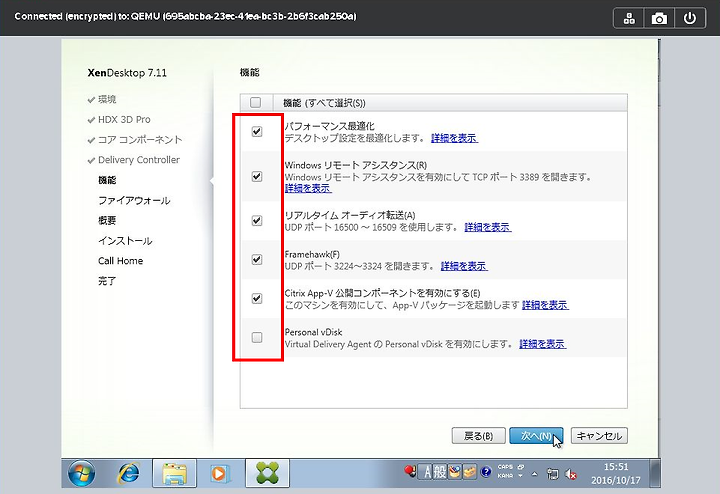
Task: Take a screenshot with the camera icon
Action: [659, 18]
